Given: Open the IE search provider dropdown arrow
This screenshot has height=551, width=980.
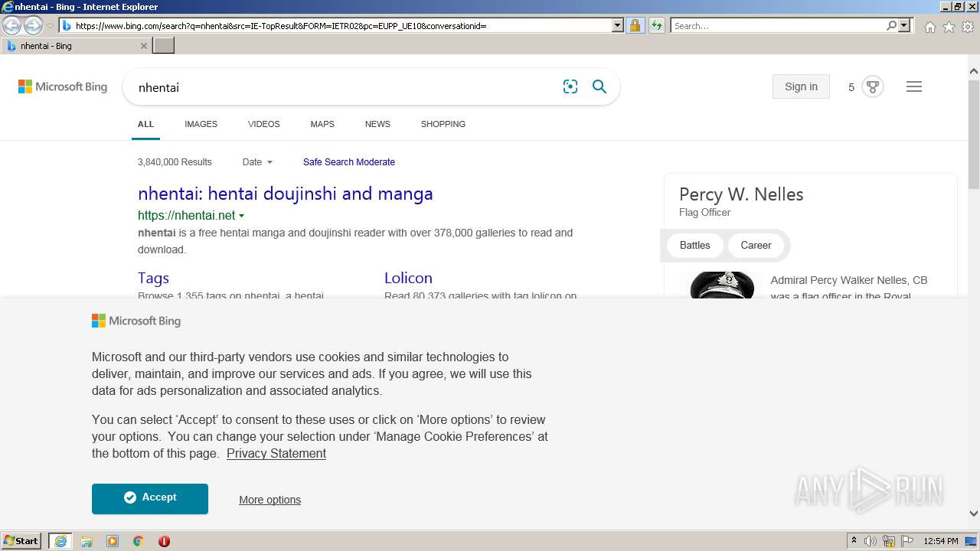Looking at the screenshot, I should click(x=904, y=25).
